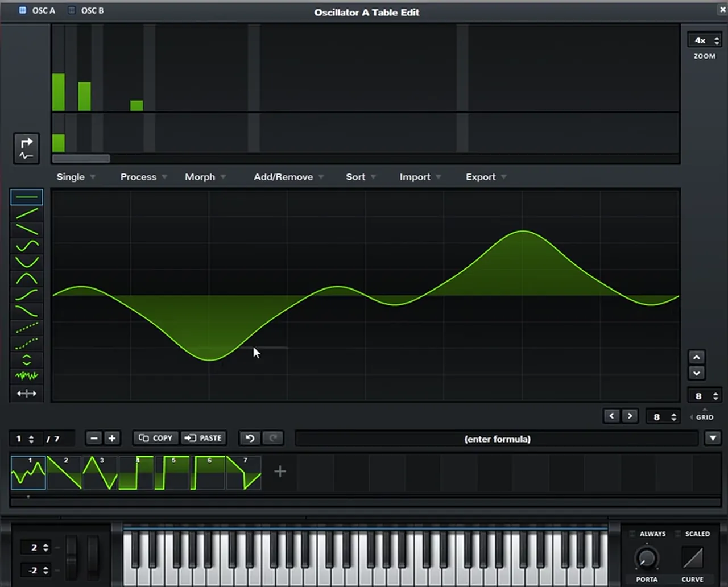Open the Import menu
728x587 pixels.
420,177
